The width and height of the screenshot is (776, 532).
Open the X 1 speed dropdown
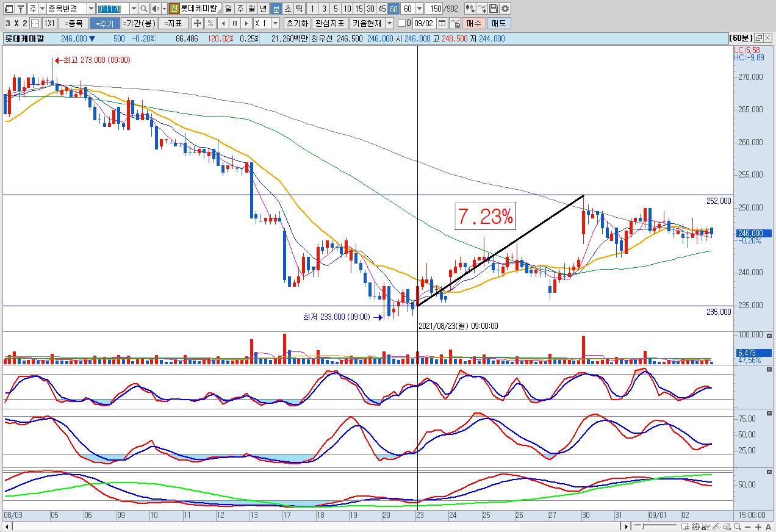coord(275,23)
